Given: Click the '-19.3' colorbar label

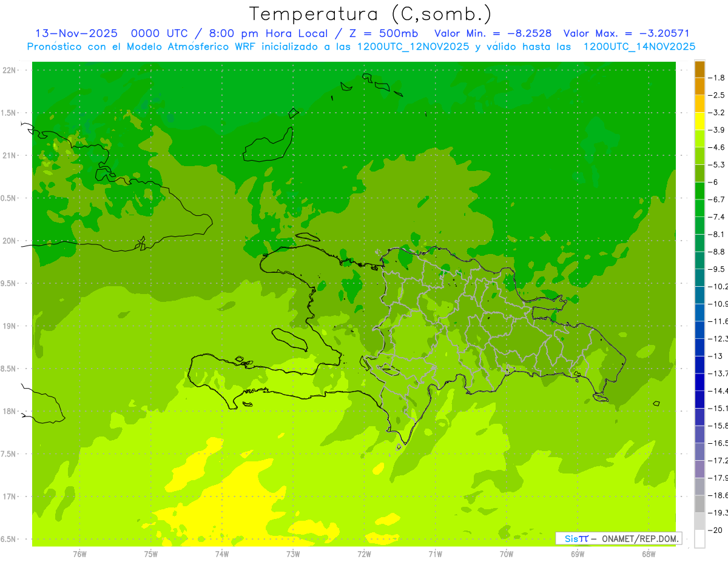Looking at the screenshot, I should pyautogui.click(x=720, y=513).
